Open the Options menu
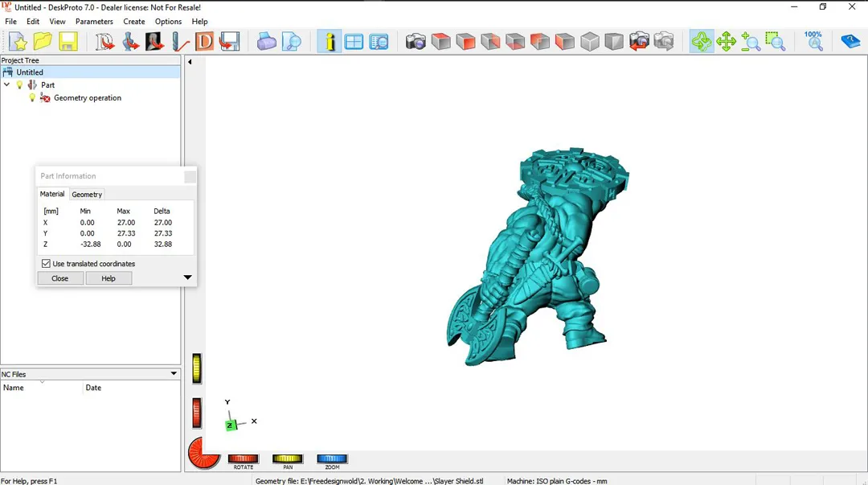The image size is (868, 485). coord(168,22)
